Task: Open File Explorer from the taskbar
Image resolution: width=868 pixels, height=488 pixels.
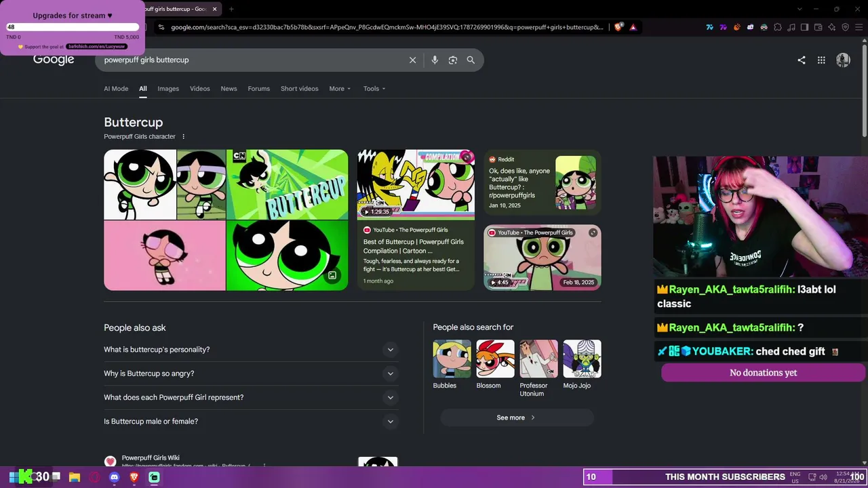Action: coord(75,477)
